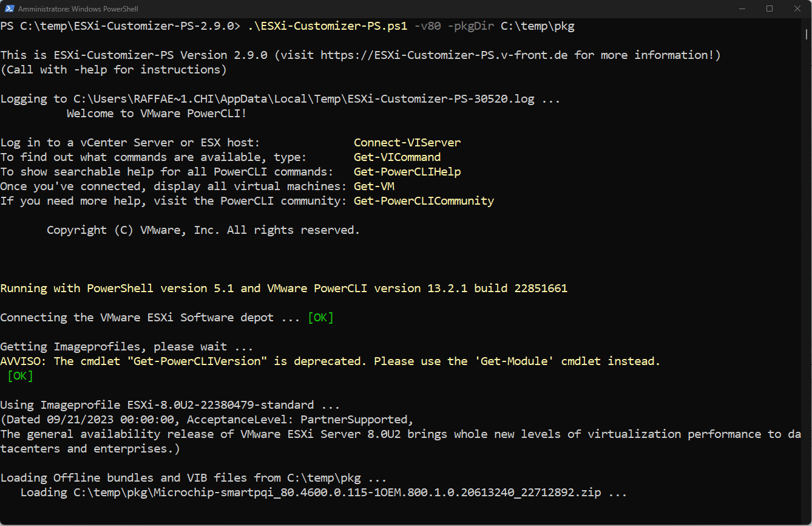Click '(Call with -help for instructions)' line

(x=113, y=70)
